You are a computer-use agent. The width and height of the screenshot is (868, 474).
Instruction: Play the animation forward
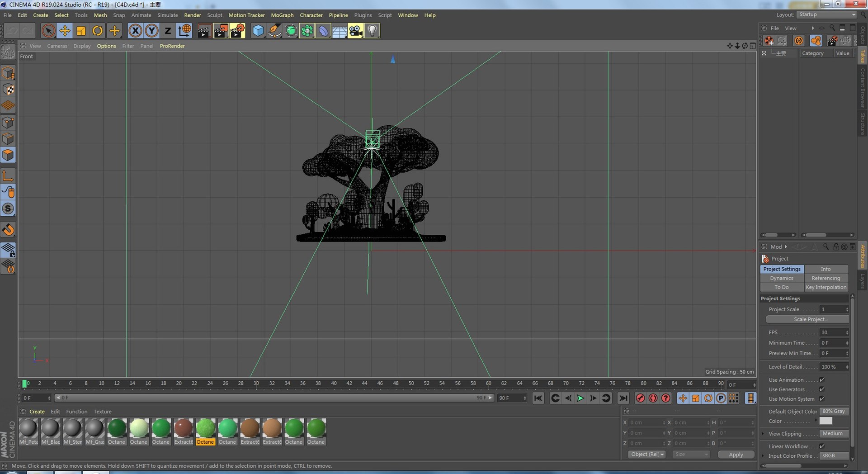tap(580, 398)
